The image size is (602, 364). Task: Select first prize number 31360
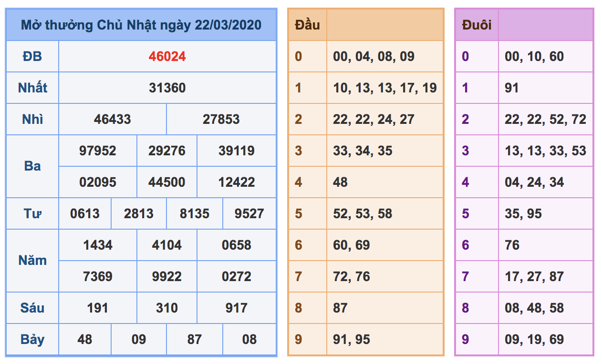pyautogui.click(x=167, y=88)
